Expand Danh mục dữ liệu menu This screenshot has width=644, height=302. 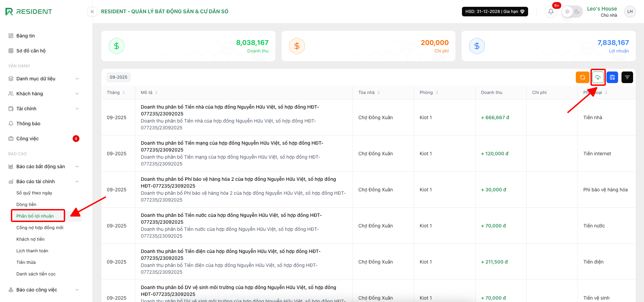pyautogui.click(x=44, y=79)
